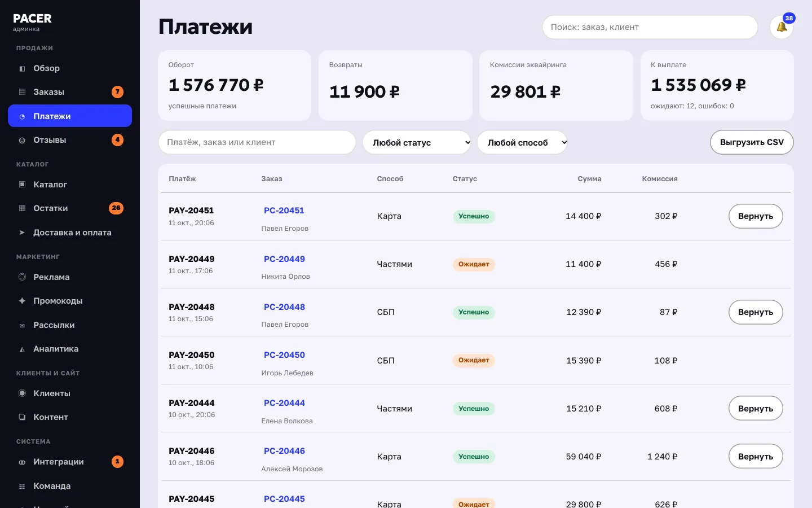Focus the top search field Поиск: заказ, клиент
This screenshot has width=812, height=508.
point(650,27)
